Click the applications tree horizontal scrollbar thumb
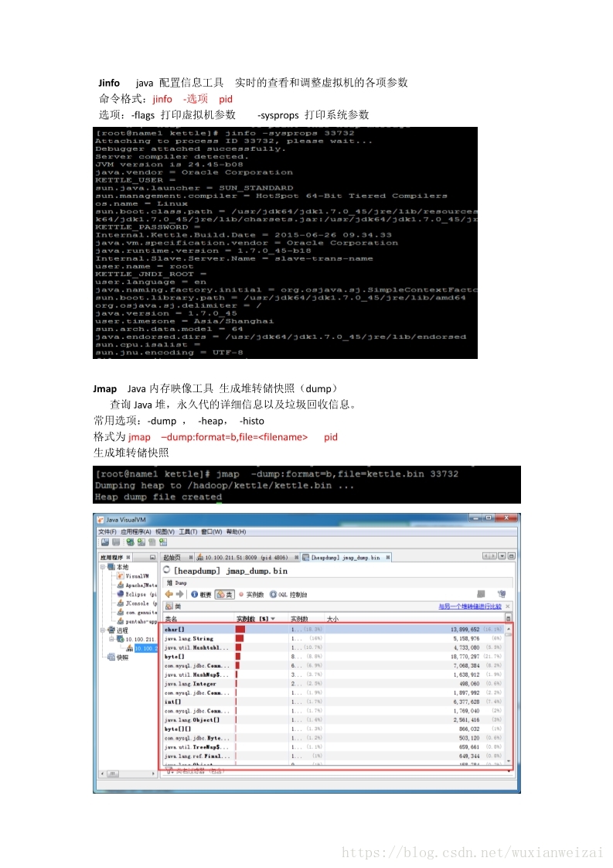 tap(112, 774)
